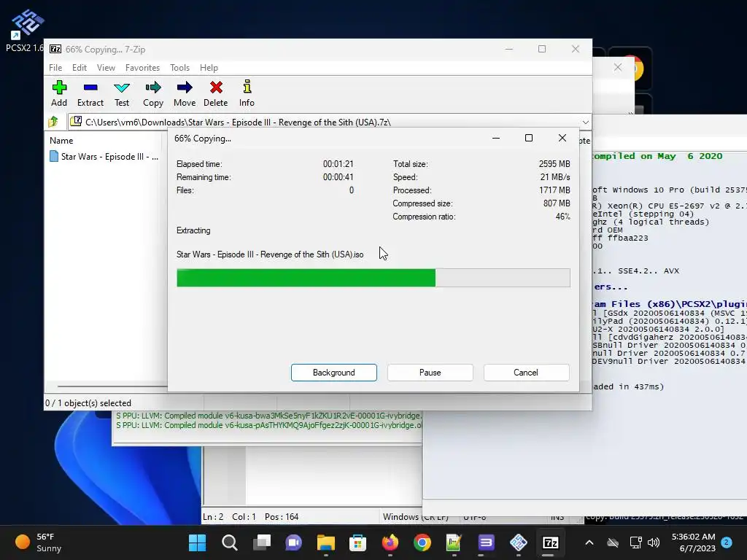Viewport: 747px width, 560px height.
Task: Open the View menu
Action: (x=106, y=68)
